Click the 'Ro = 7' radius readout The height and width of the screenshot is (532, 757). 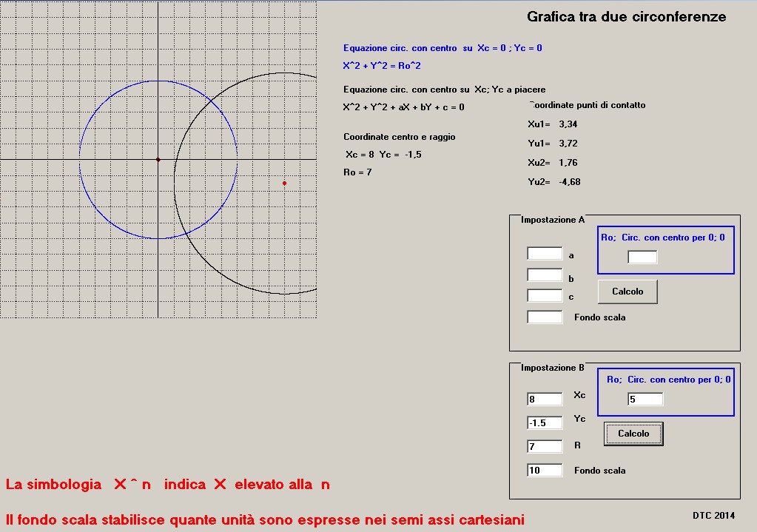click(357, 172)
